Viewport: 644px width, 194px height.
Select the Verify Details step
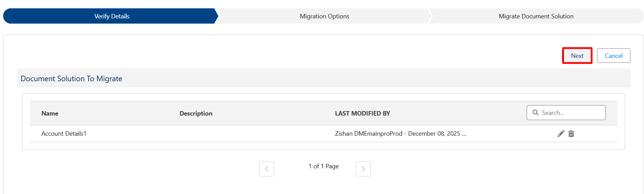point(112,16)
